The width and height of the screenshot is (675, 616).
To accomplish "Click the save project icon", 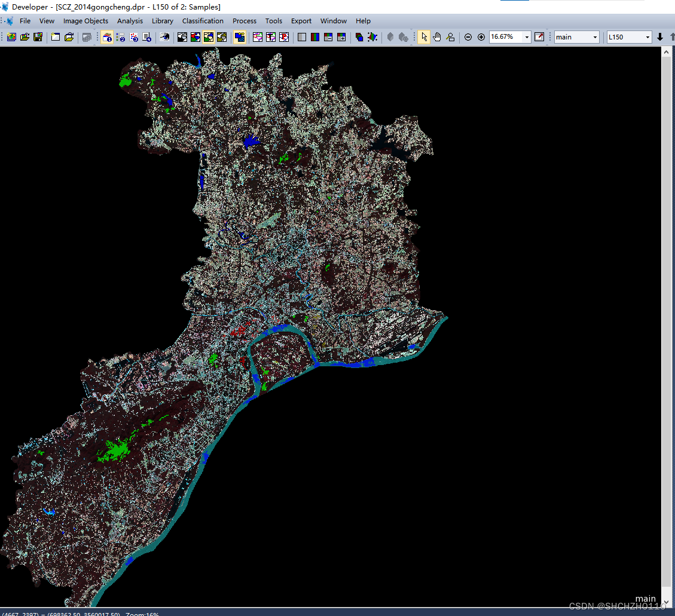I will click(38, 36).
